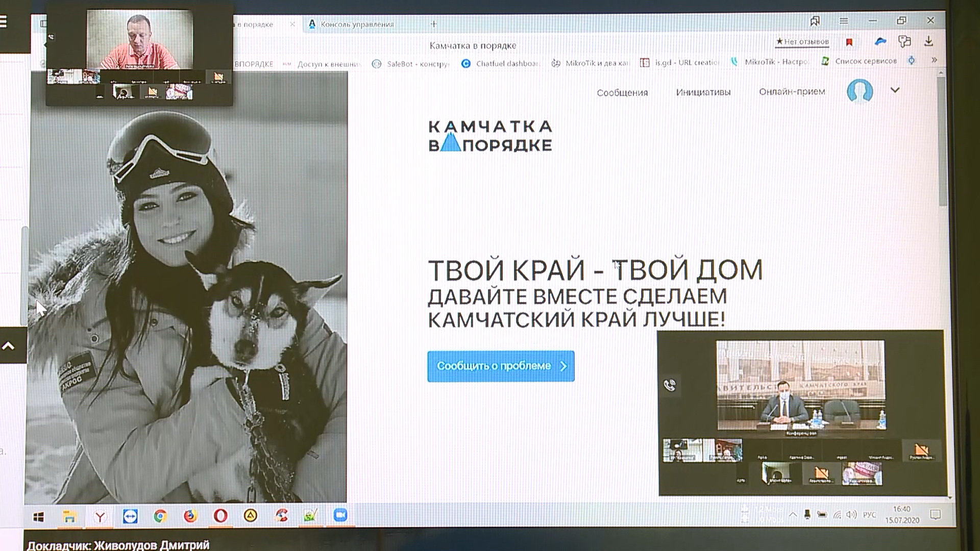Open the Список сервисов bookmark
This screenshot has width=980, height=551.
point(859,61)
